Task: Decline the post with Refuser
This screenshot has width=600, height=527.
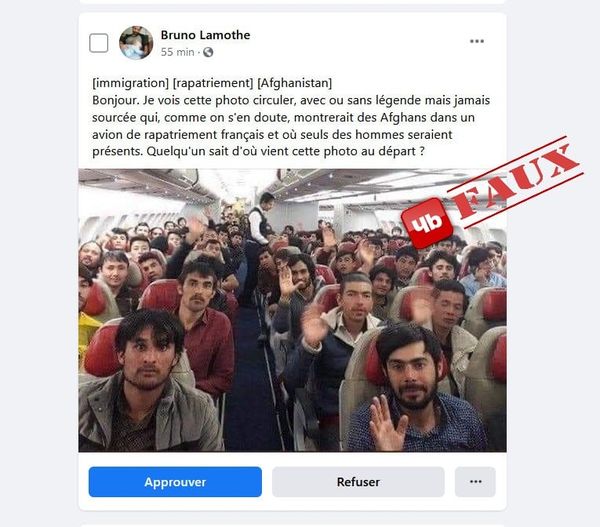Action: 358,482
